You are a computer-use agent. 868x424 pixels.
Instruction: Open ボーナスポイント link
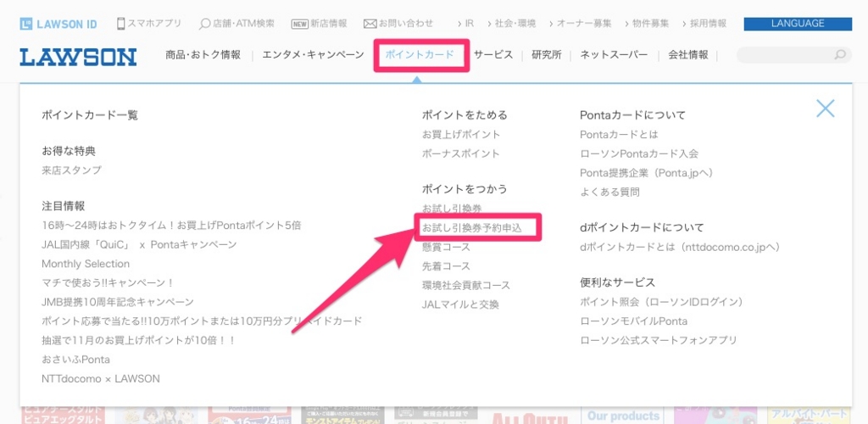point(460,153)
